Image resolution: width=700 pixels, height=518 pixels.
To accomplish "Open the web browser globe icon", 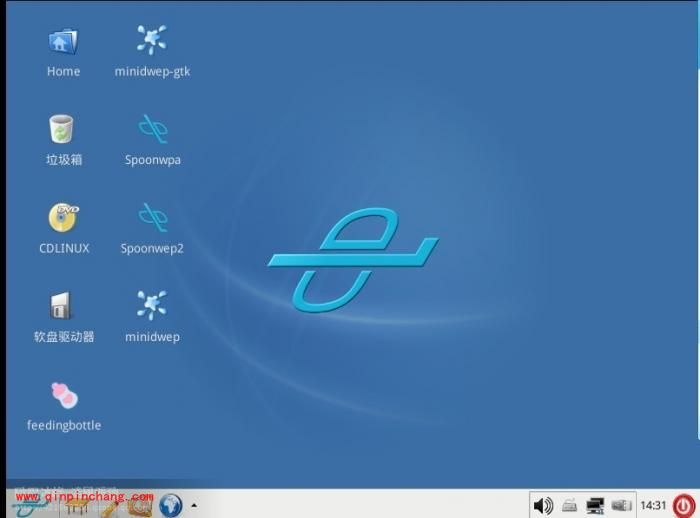I will click(171, 505).
